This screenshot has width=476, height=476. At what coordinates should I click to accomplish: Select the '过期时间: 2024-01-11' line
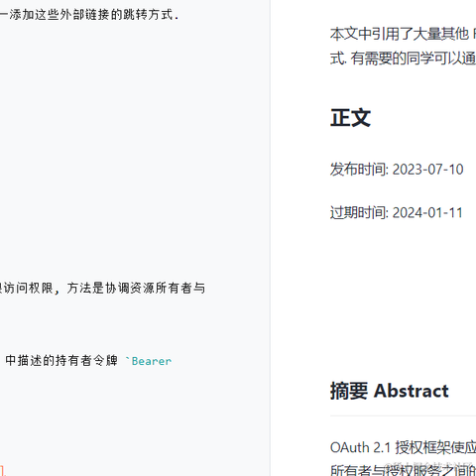(x=397, y=212)
